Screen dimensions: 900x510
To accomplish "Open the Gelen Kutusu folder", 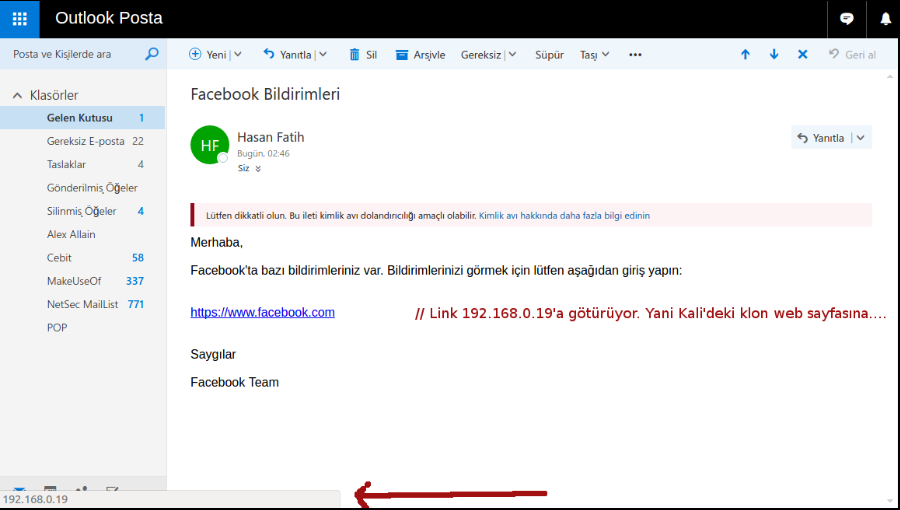I will pyautogui.click(x=83, y=118).
